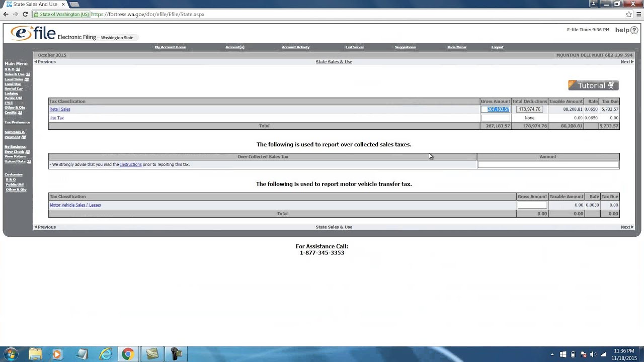Viewport: 644px width, 362px height.
Task: Open the List Server menu item
Action: [355, 47]
